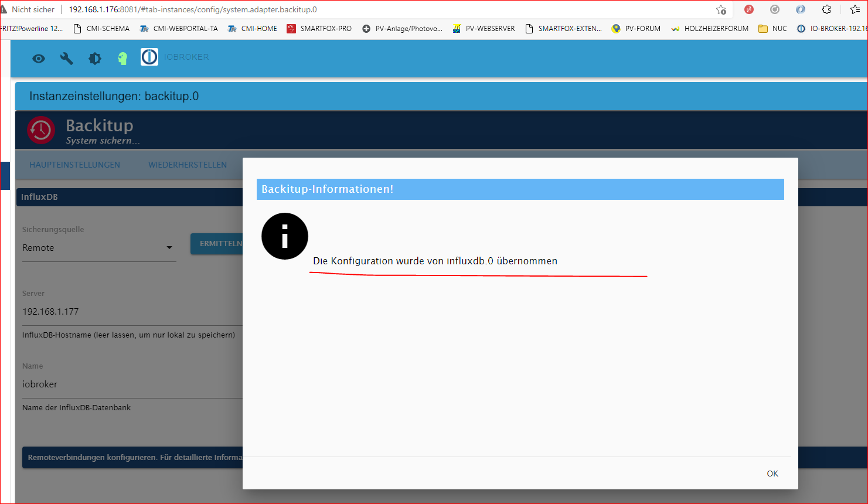Viewport: 868px width, 504px height.
Task: Click the Backitup title text
Action: tap(100, 125)
